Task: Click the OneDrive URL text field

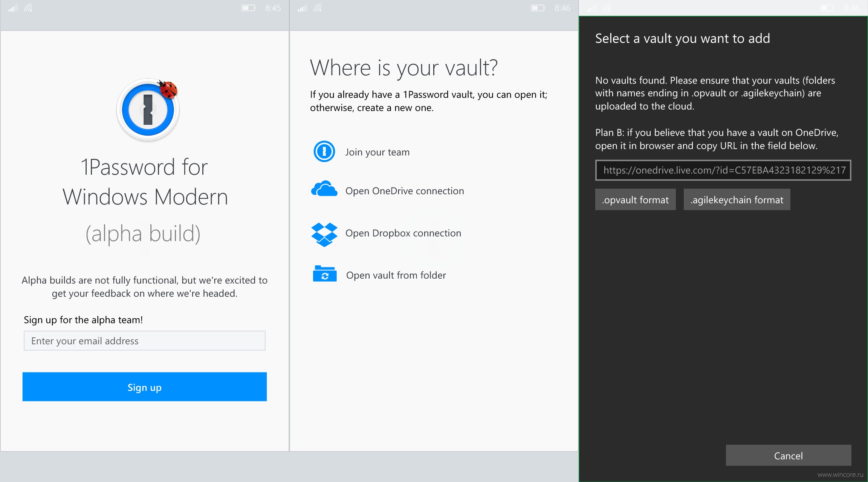Action: tap(723, 170)
